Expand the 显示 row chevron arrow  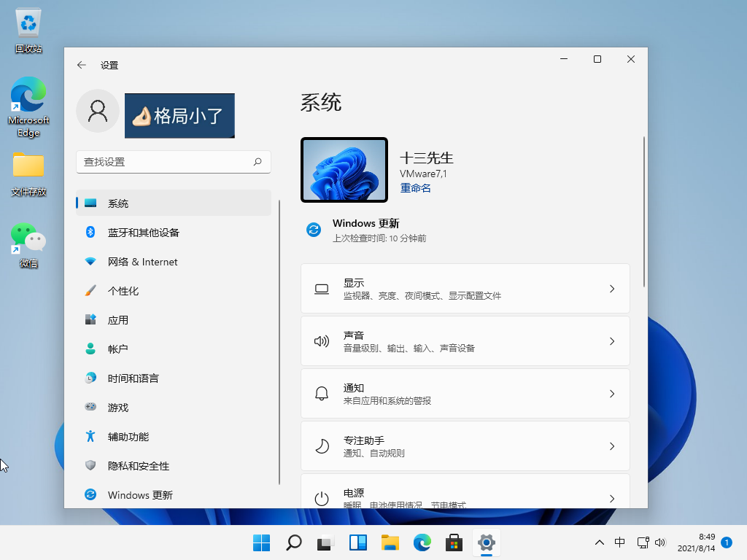(x=612, y=289)
